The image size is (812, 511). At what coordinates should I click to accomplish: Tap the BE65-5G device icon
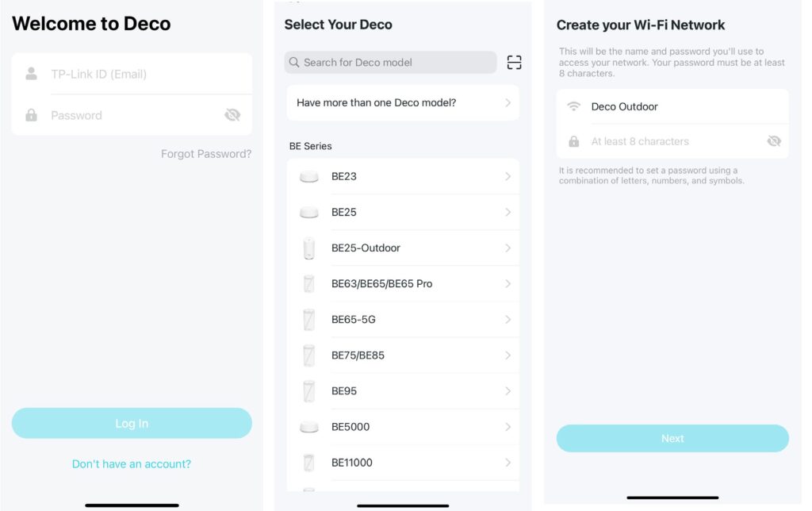(308, 320)
